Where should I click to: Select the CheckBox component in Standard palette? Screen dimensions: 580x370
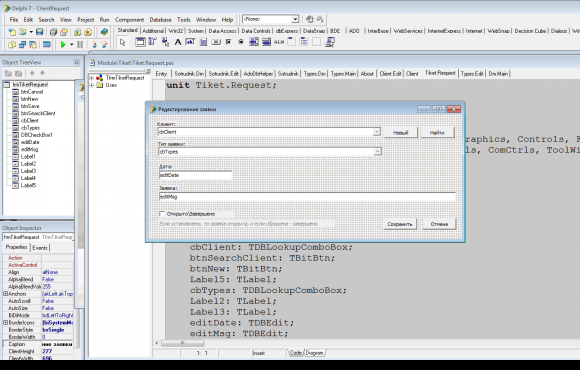(228, 42)
